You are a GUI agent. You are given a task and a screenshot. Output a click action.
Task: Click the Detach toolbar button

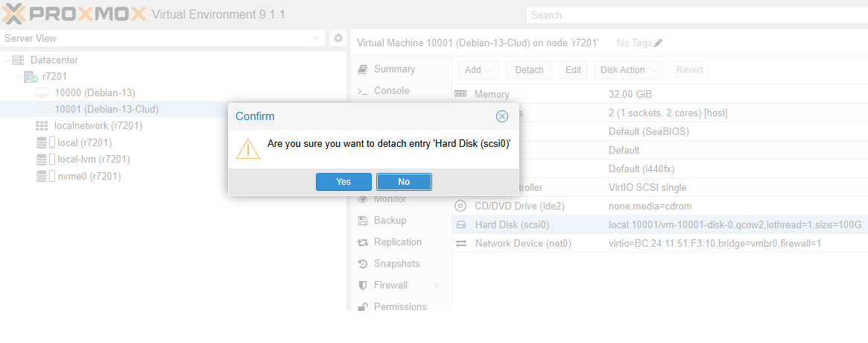(x=529, y=70)
